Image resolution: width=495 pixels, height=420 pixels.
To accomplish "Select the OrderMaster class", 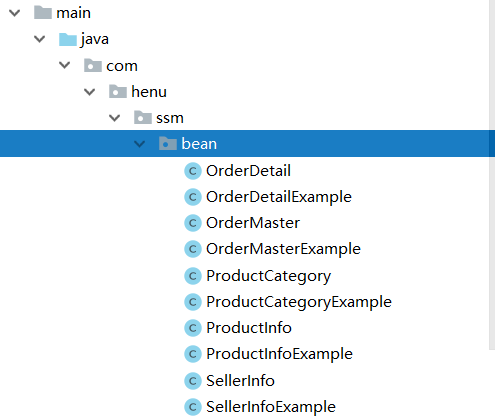I will click(x=253, y=223).
